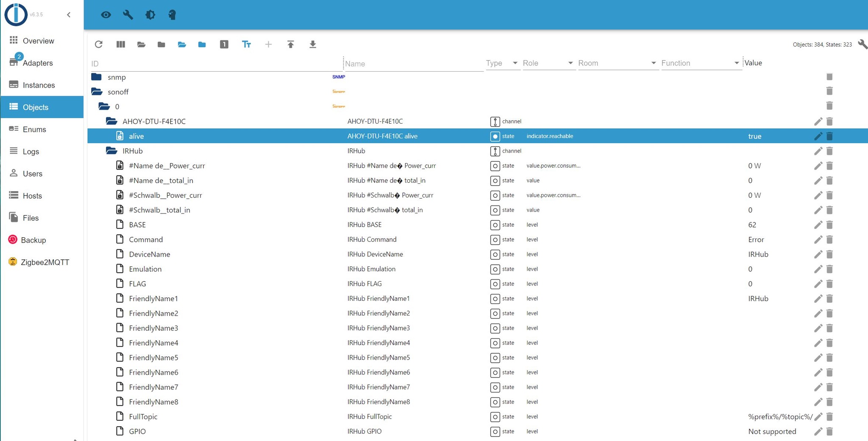Click the value 62 of BASE
Image resolution: width=868 pixels, height=441 pixels.
pyautogui.click(x=752, y=225)
